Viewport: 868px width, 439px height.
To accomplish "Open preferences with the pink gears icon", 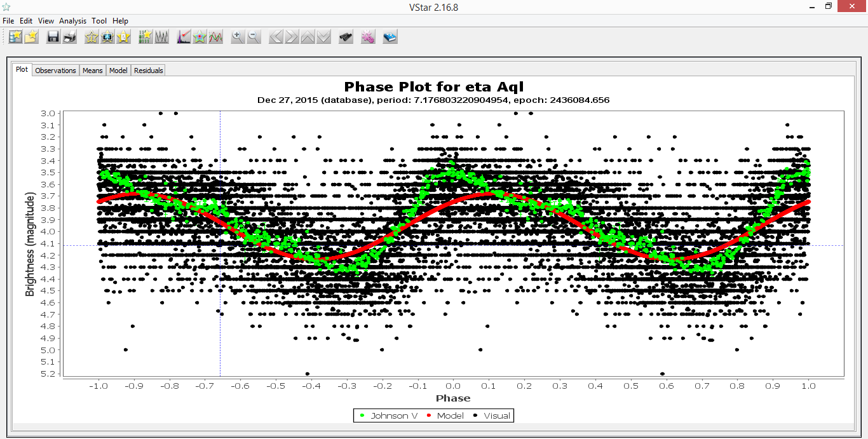I will pos(368,37).
